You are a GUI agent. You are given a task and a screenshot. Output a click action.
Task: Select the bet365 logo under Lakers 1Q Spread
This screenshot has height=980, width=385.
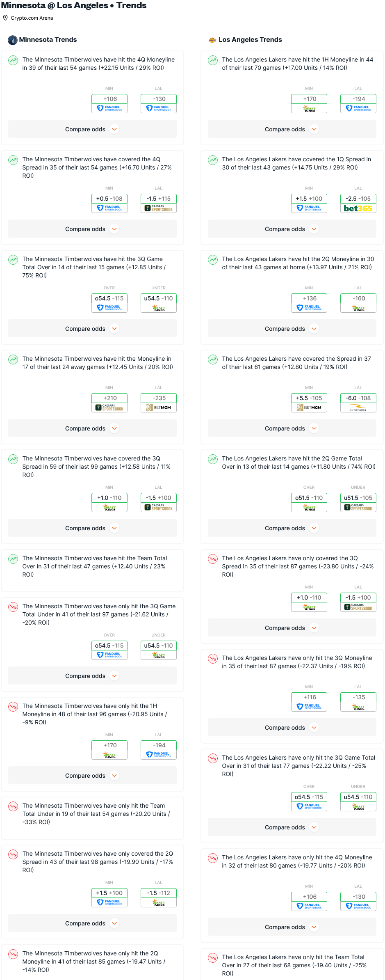tap(358, 208)
